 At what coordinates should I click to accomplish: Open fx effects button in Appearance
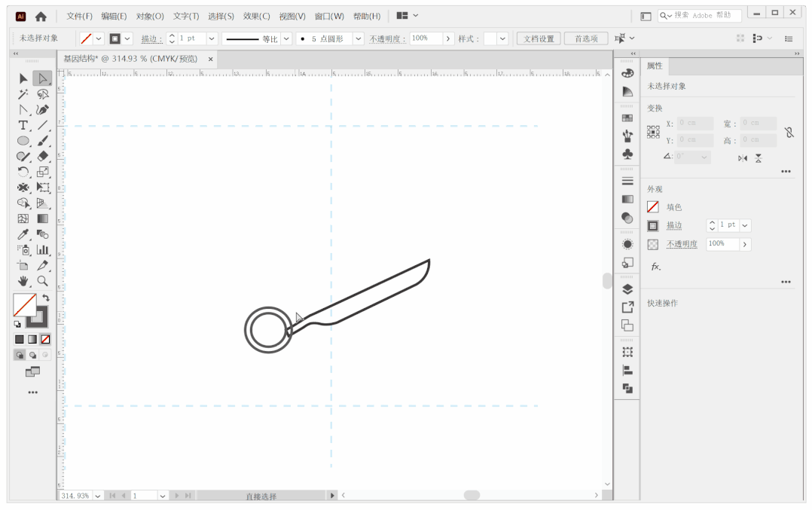click(x=655, y=267)
